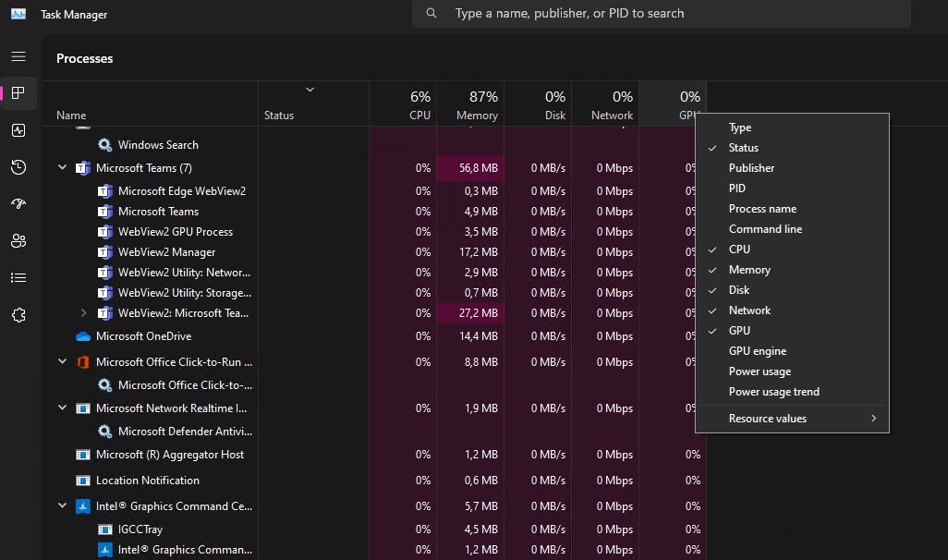Click the search magnifier icon

pos(431,13)
